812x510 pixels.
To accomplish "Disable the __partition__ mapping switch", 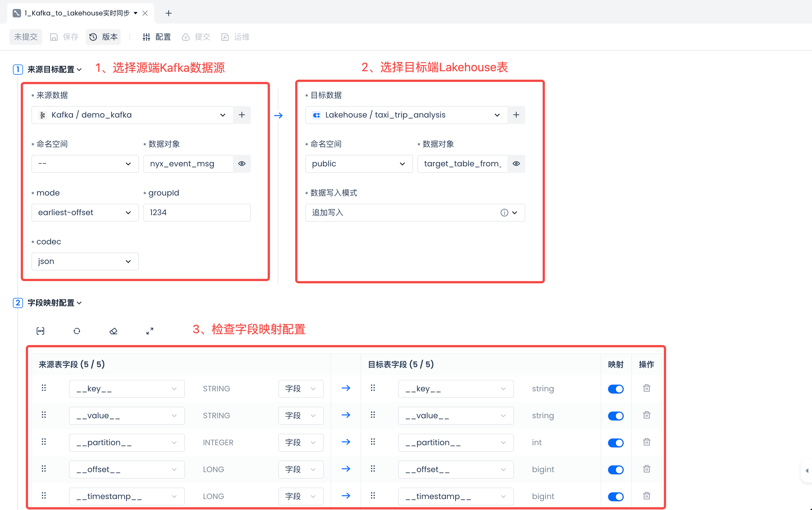I will [615, 443].
